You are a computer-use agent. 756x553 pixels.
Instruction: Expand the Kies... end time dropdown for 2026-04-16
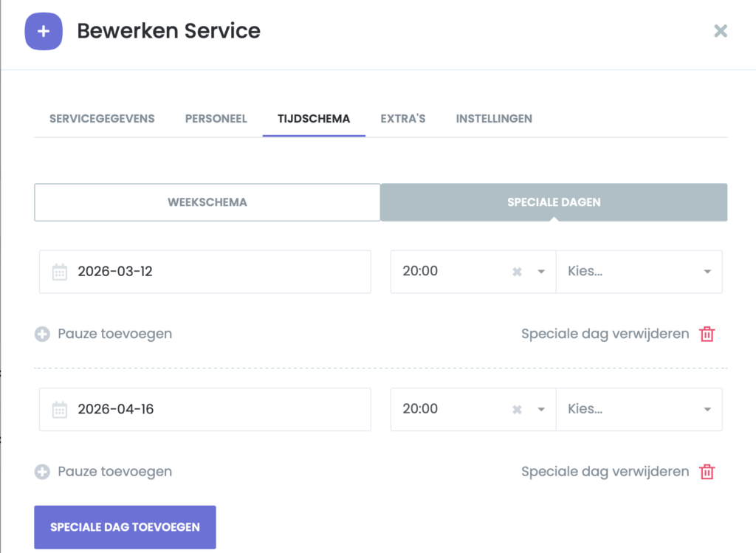(638, 409)
